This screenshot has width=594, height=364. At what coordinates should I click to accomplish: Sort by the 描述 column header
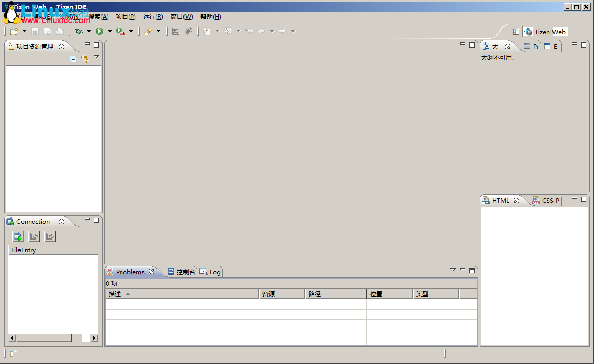[115, 294]
